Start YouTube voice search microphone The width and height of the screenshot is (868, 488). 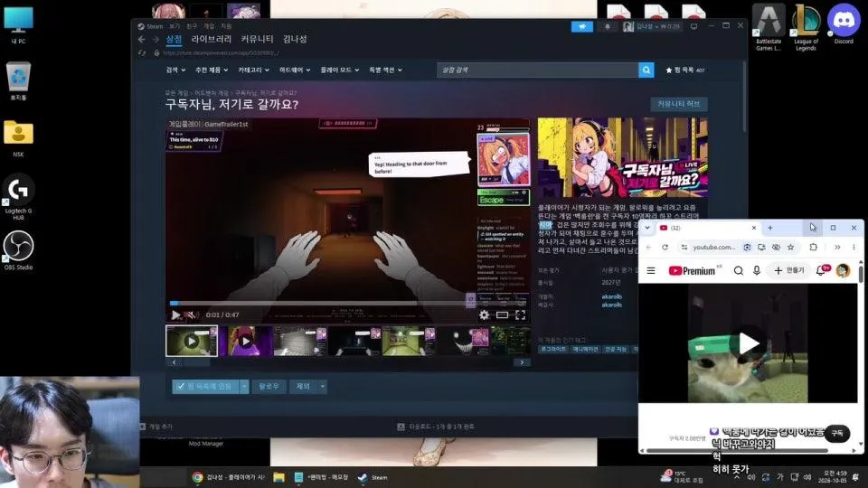click(x=756, y=270)
